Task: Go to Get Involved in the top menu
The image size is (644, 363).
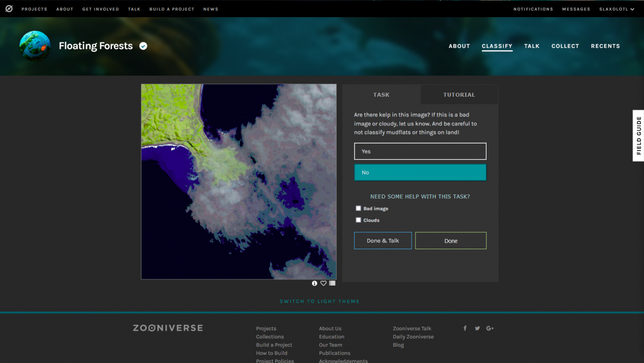Action: [101, 9]
